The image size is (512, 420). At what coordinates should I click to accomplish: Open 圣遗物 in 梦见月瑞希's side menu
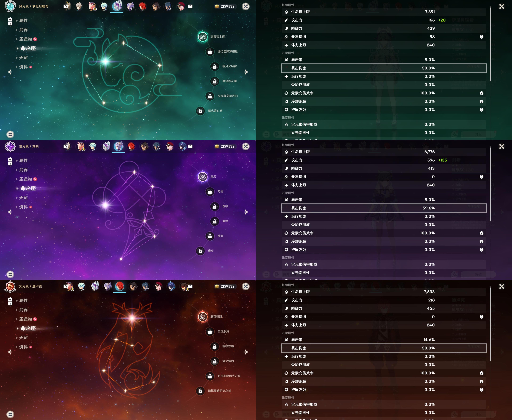(x=25, y=39)
